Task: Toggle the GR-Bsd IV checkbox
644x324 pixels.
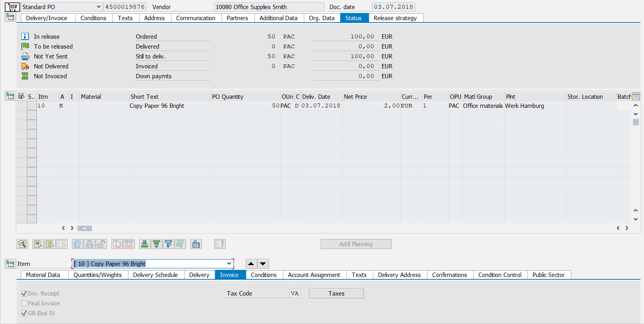Action: [24, 313]
